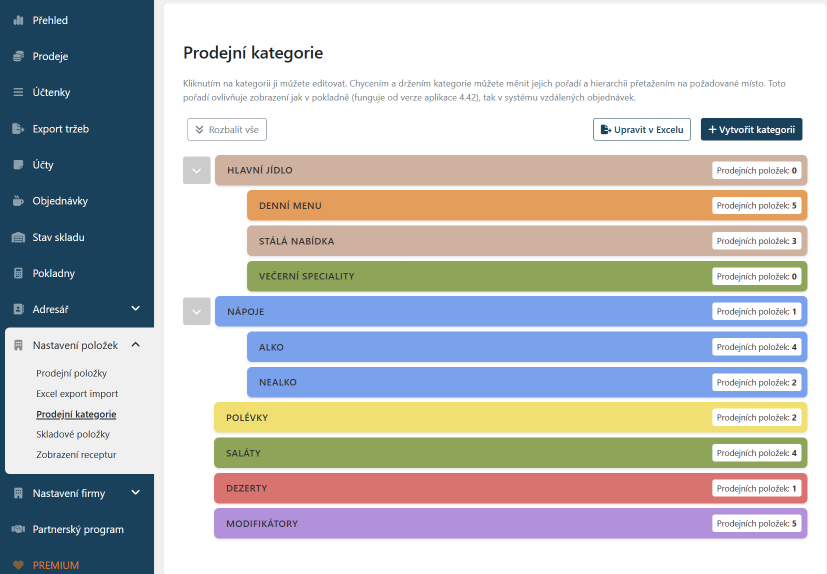Click the Objednávky cup icon
Viewport: 827px width, 574px height.
point(18,201)
